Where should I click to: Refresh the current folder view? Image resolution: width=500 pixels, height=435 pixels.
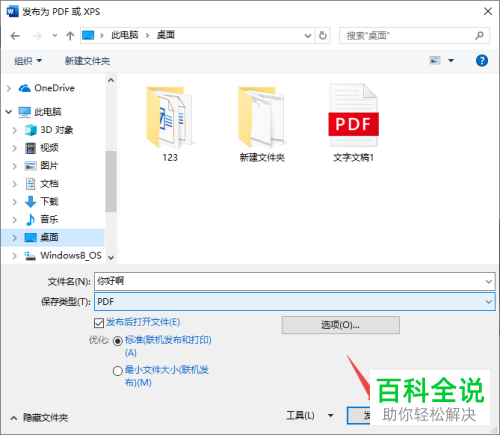tap(323, 35)
